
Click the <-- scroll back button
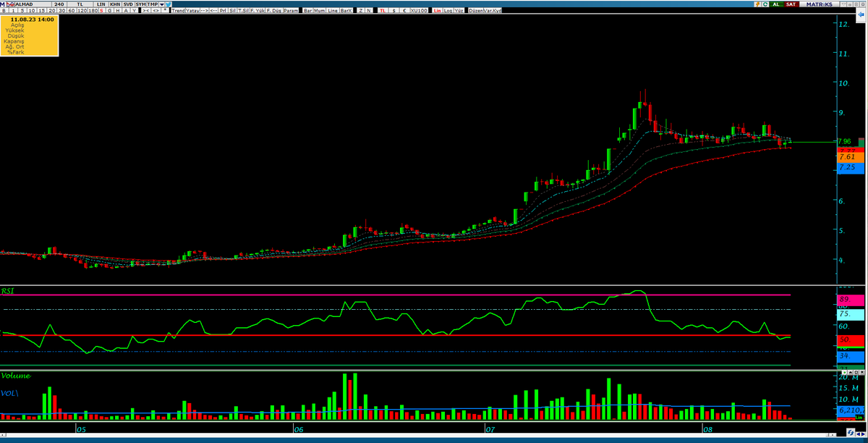tap(215, 12)
